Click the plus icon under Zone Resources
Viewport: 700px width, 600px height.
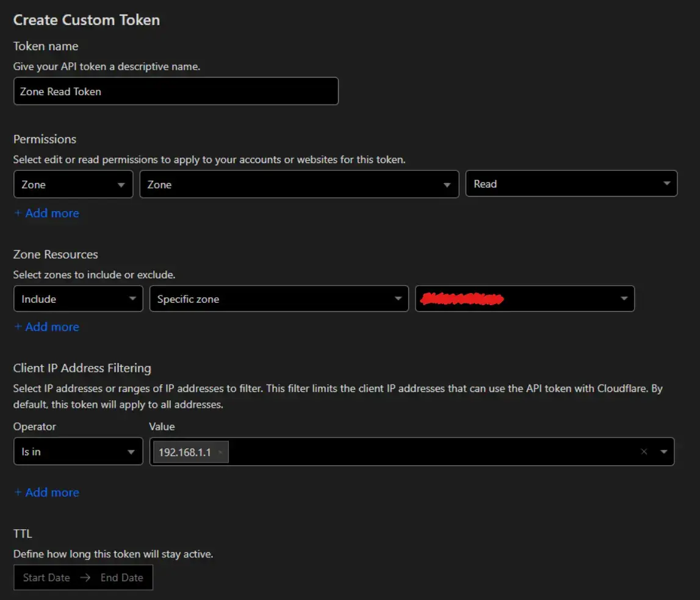[x=18, y=327]
